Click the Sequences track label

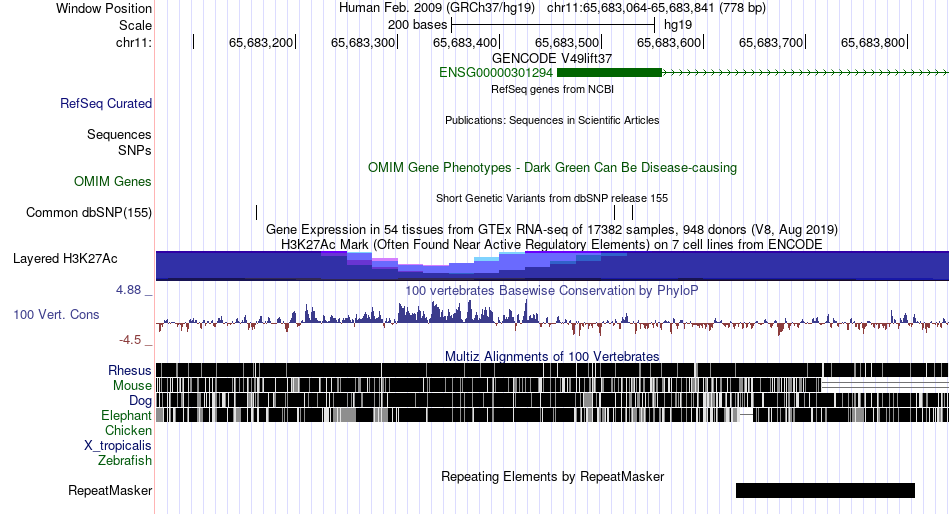119,135
